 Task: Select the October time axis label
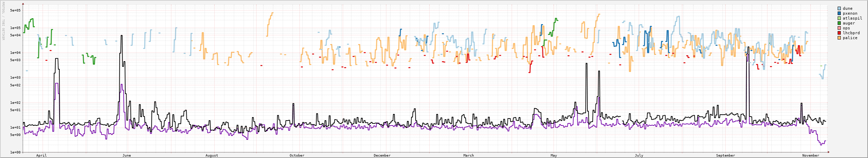click(297, 156)
